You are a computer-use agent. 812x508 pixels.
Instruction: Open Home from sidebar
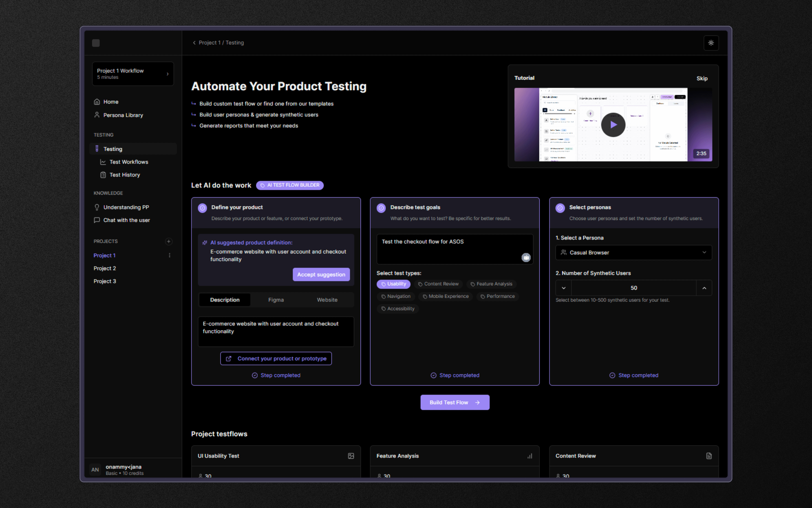pyautogui.click(x=133, y=102)
